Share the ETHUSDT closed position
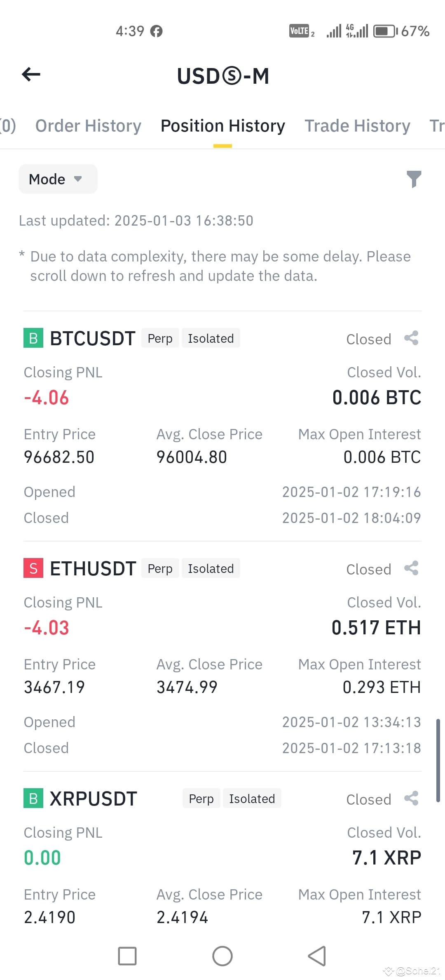Viewport: 445px width, 980px height. [411, 568]
